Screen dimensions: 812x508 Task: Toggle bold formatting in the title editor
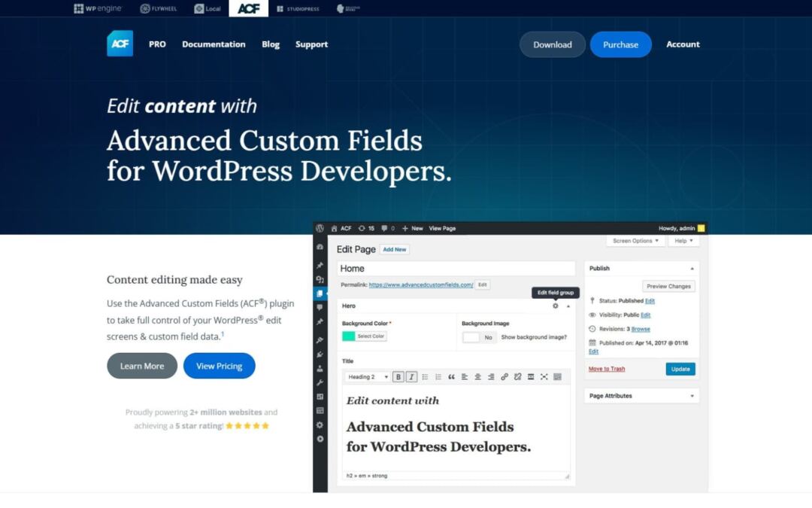point(398,376)
